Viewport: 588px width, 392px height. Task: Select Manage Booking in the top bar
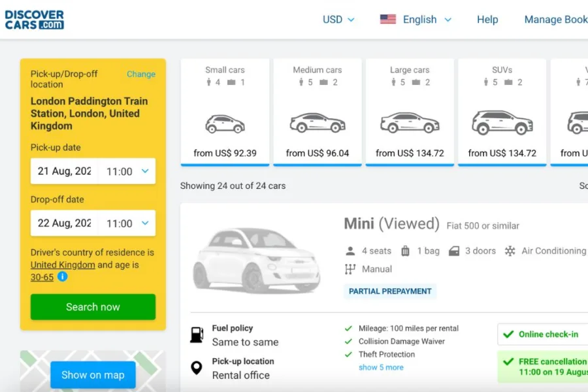556,20
